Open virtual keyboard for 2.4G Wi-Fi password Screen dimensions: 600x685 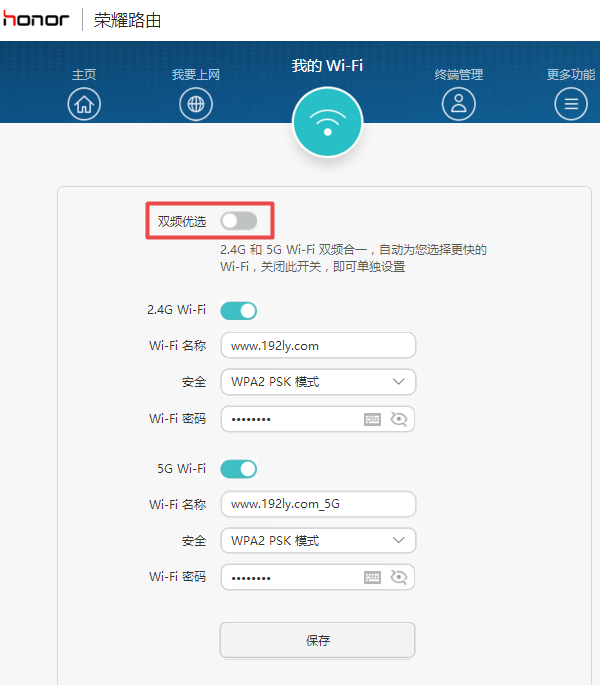372,419
